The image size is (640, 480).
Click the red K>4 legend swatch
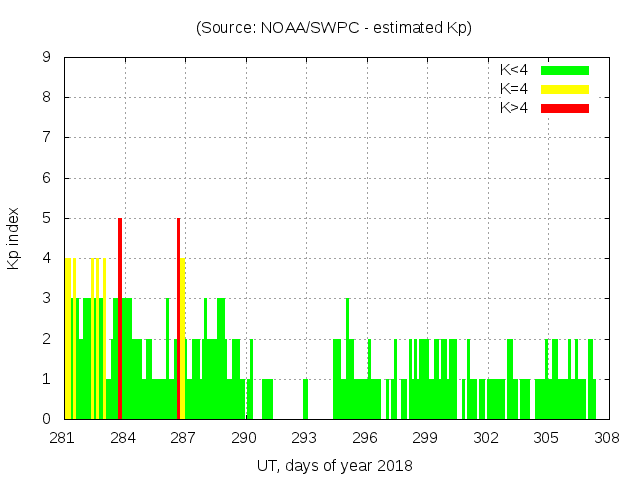click(565, 108)
